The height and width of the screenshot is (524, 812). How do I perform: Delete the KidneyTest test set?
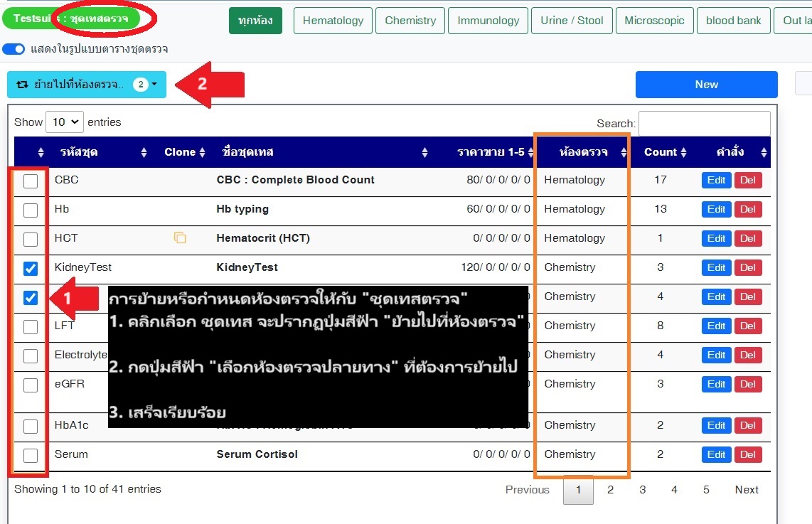[748, 268]
